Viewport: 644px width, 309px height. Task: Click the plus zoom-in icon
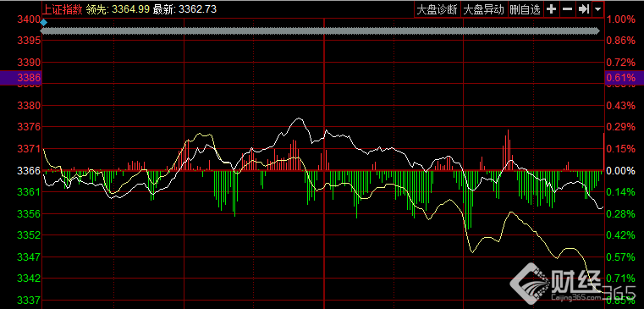[x=551, y=9]
